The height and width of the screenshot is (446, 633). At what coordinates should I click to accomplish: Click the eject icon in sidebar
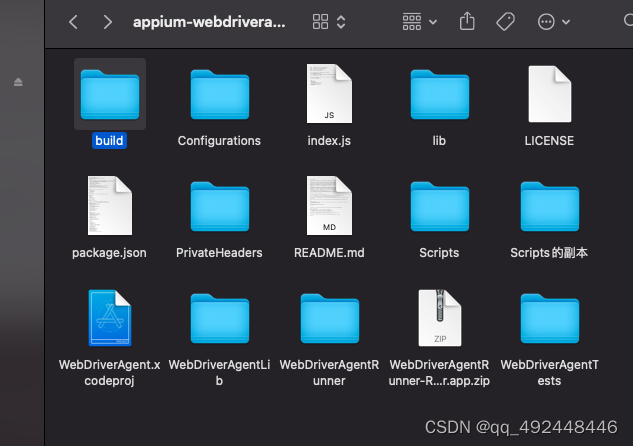(18, 82)
